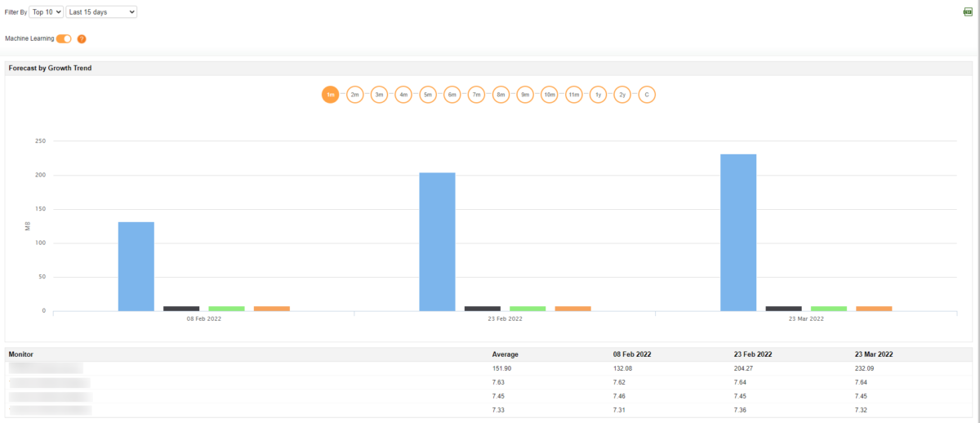Click the blue bar for 23 Feb 2022
This screenshot has height=423, width=980.
click(x=437, y=242)
